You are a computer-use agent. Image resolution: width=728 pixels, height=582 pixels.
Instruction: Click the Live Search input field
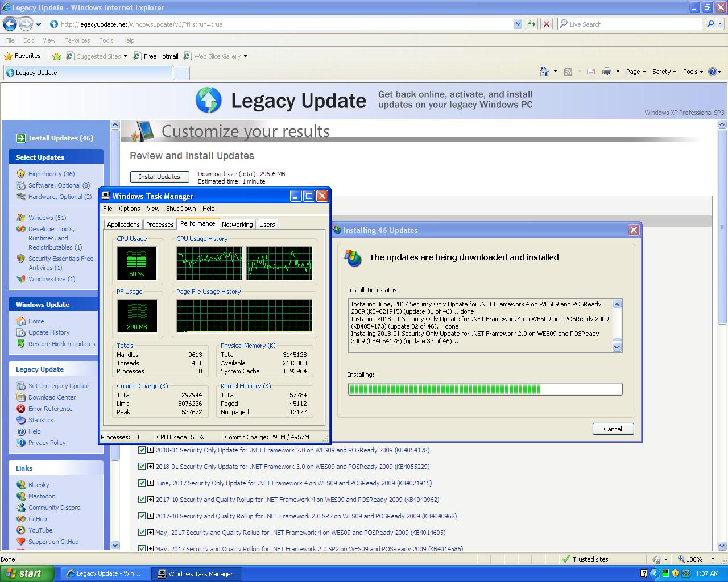(630, 24)
